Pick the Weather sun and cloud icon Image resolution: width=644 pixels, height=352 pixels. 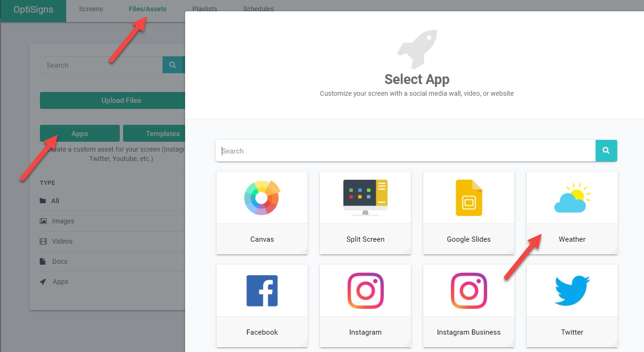click(572, 198)
